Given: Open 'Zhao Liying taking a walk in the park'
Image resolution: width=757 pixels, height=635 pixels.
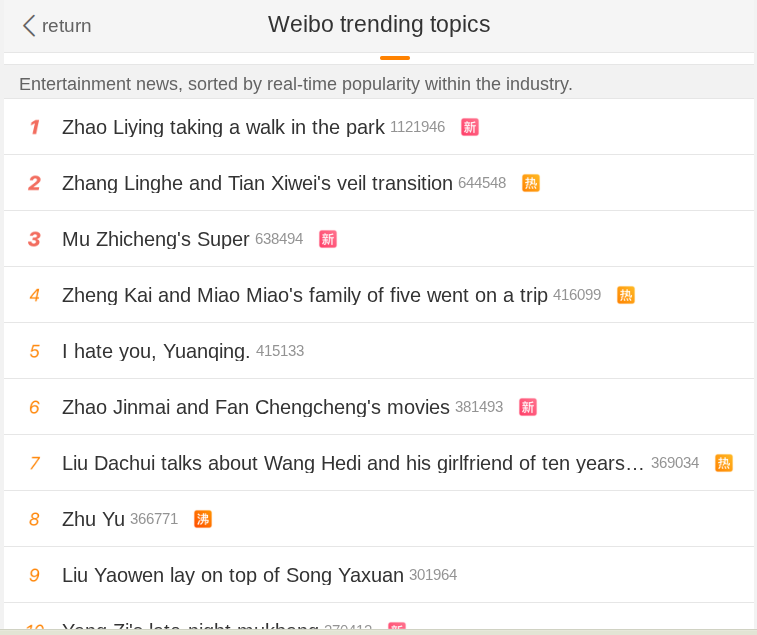Looking at the screenshot, I should pos(223,127).
